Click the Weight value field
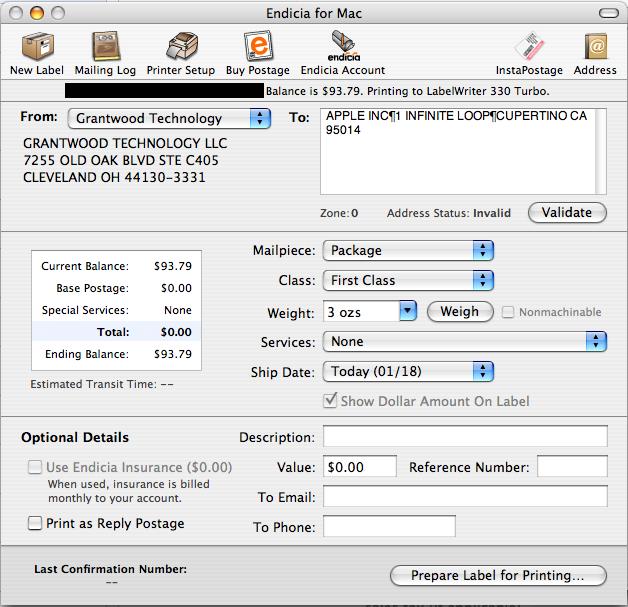This screenshot has width=628, height=607. click(362, 311)
